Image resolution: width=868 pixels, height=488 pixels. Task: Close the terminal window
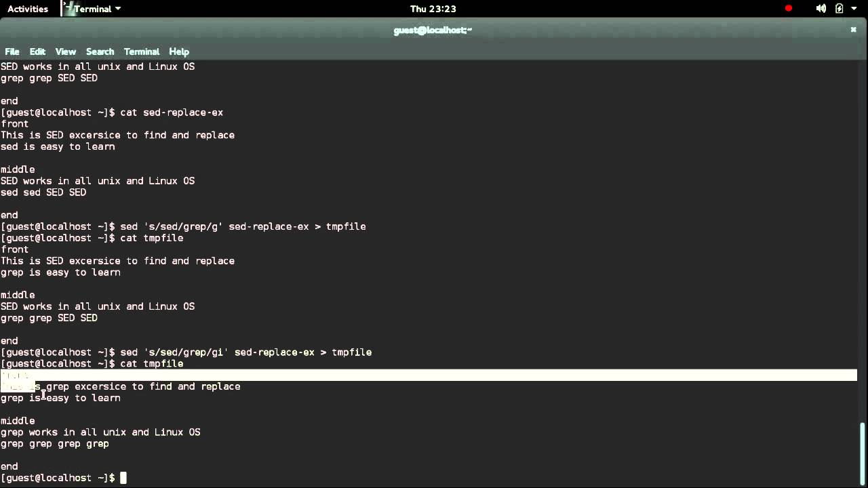[853, 30]
